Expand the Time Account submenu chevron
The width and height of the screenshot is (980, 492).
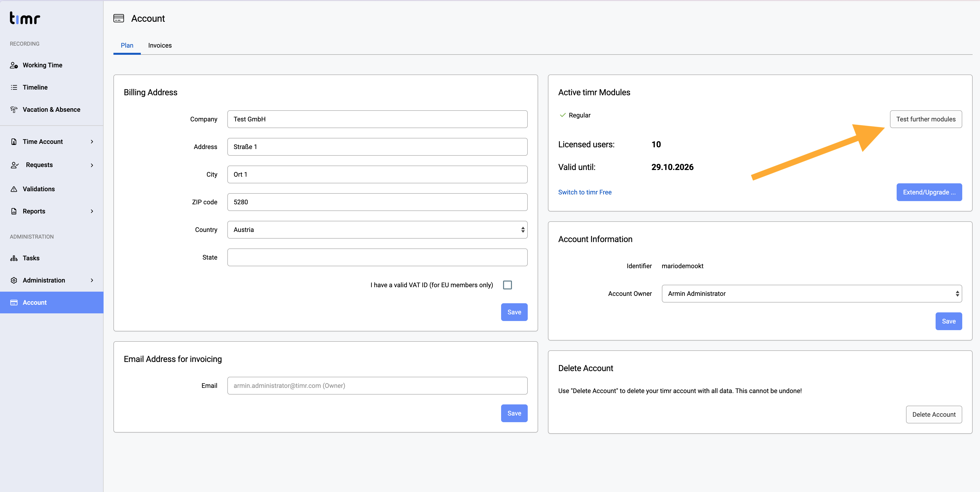92,142
